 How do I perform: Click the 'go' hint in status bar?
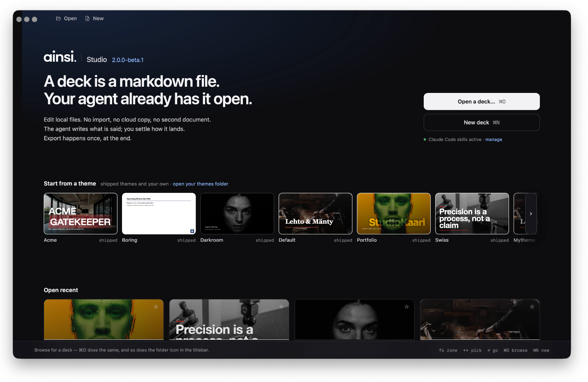point(492,350)
